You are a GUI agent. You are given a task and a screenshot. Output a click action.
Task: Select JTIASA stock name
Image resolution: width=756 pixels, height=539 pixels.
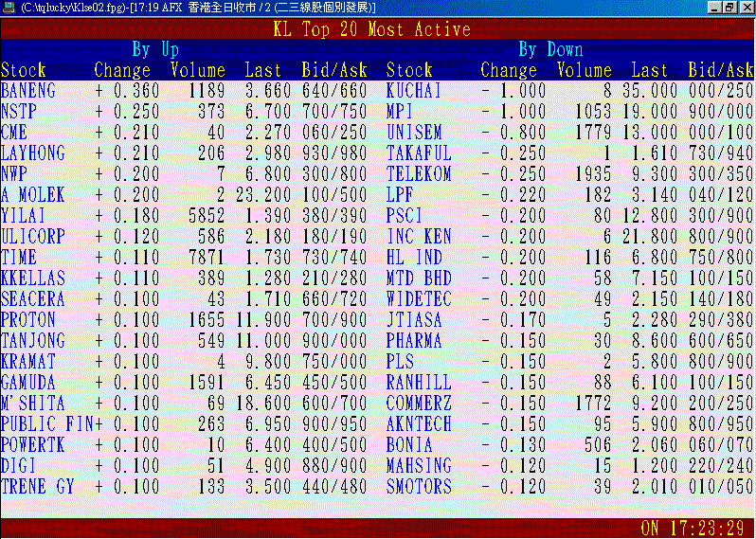(414, 319)
